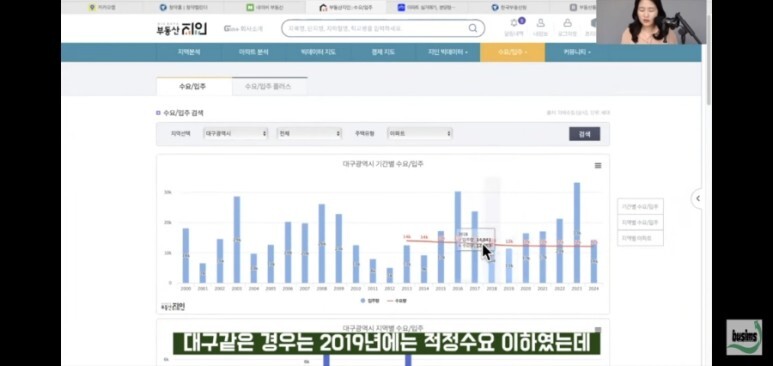Image resolution: width=773 pixels, height=366 pixels.
Task: Open the 경제 지도 menu item
Action: [x=383, y=52]
